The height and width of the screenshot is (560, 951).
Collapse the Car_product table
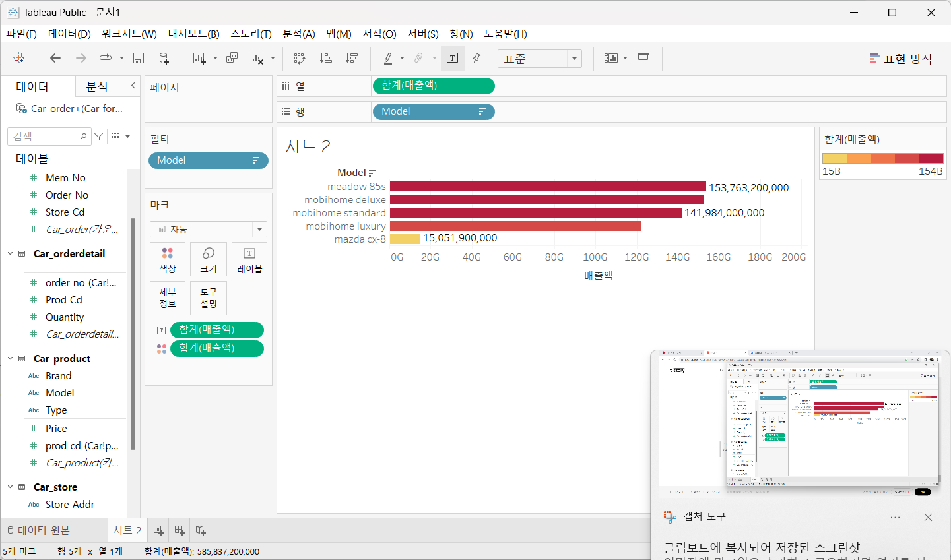(x=10, y=358)
